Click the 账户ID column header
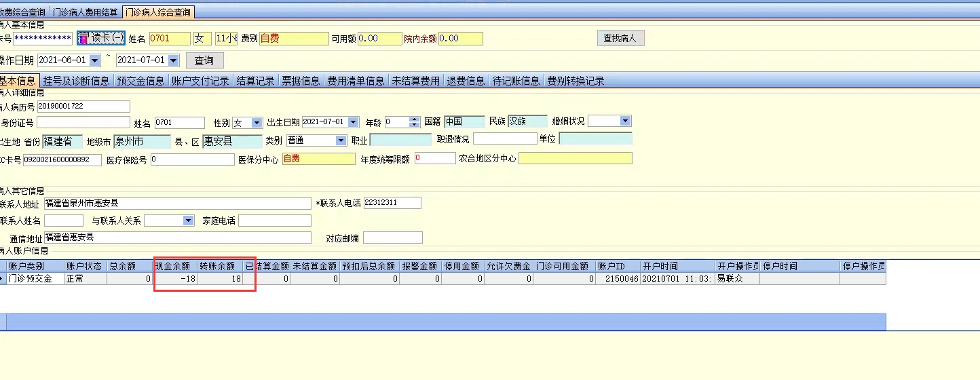The image size is (980, 380). coord(618,266)
